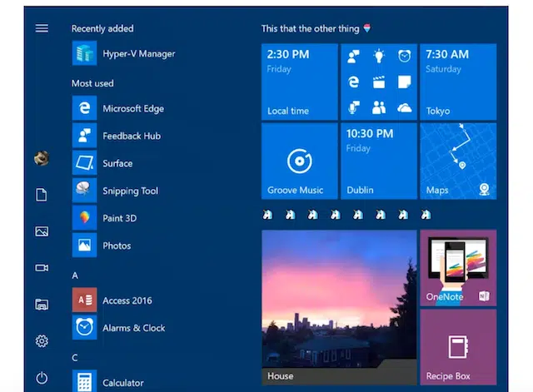Click the Power button in sidebar
The width and height of the screenshot is (533, 392).
coord(42,377)
